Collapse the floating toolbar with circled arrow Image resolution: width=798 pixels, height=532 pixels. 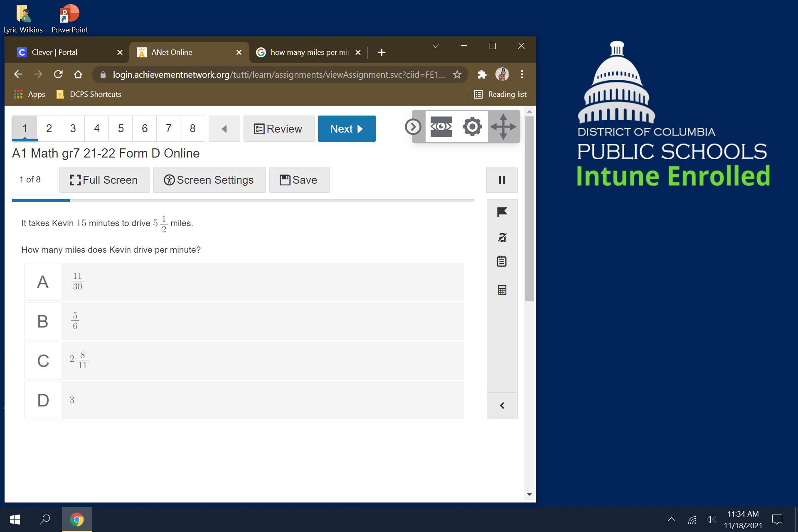[413, 127]
